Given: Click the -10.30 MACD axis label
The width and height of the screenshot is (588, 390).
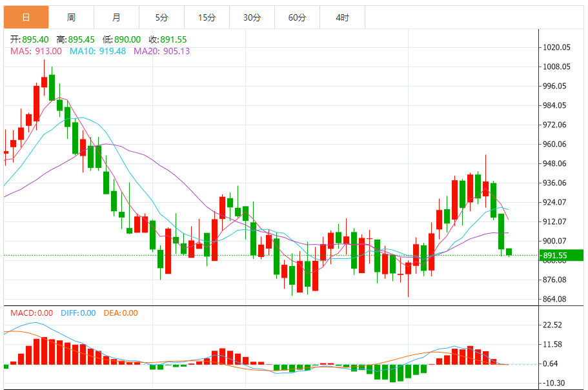Looking at the screenshot, I should click(554, 384).
